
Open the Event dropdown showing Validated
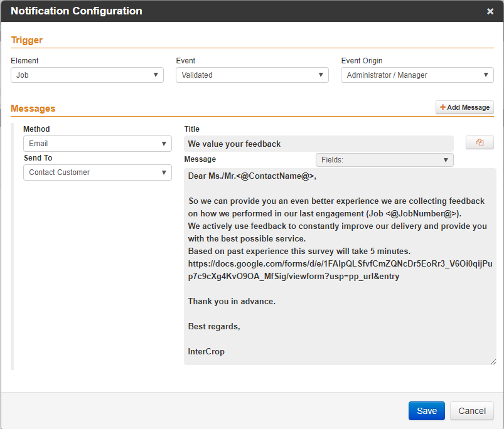[x=252, y=75]
